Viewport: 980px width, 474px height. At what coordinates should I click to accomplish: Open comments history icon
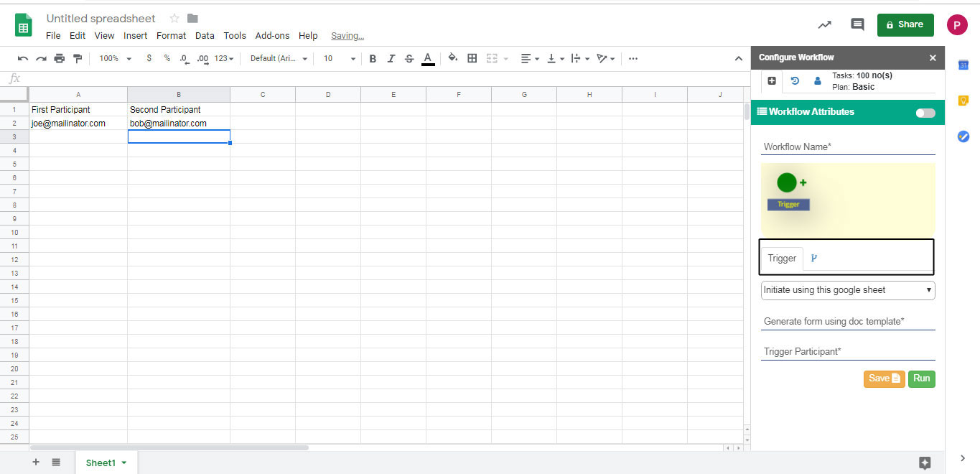[x=857, y=24]
